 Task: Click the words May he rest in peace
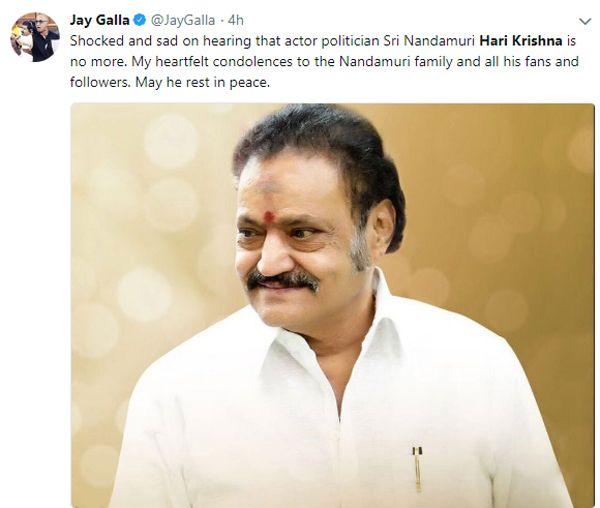click(202, 83)
